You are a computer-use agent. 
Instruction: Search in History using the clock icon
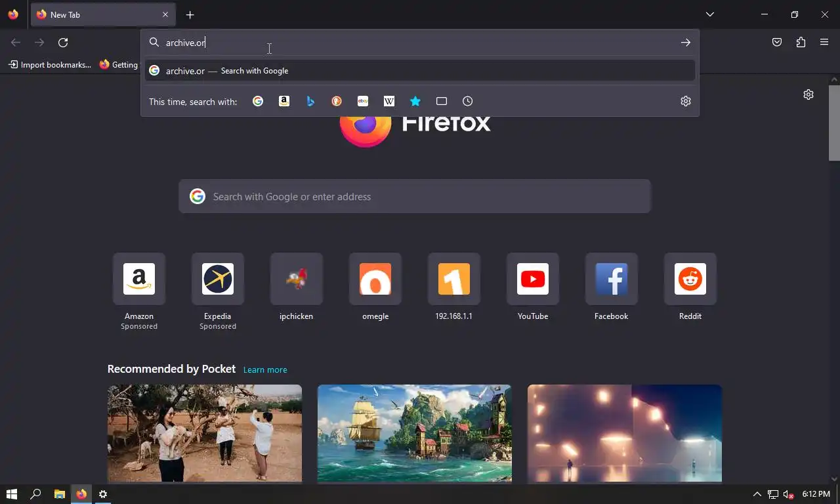coord(468,101)
